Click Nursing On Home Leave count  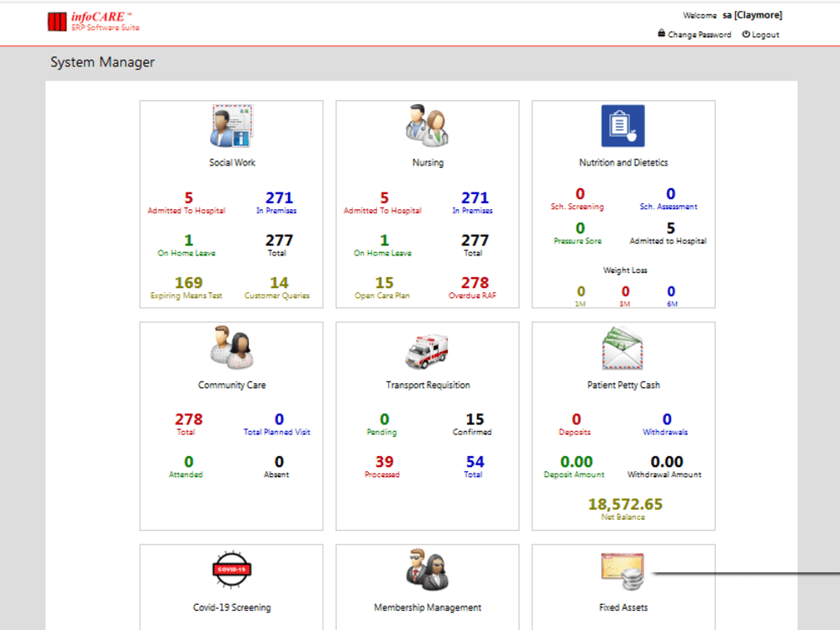384,240
